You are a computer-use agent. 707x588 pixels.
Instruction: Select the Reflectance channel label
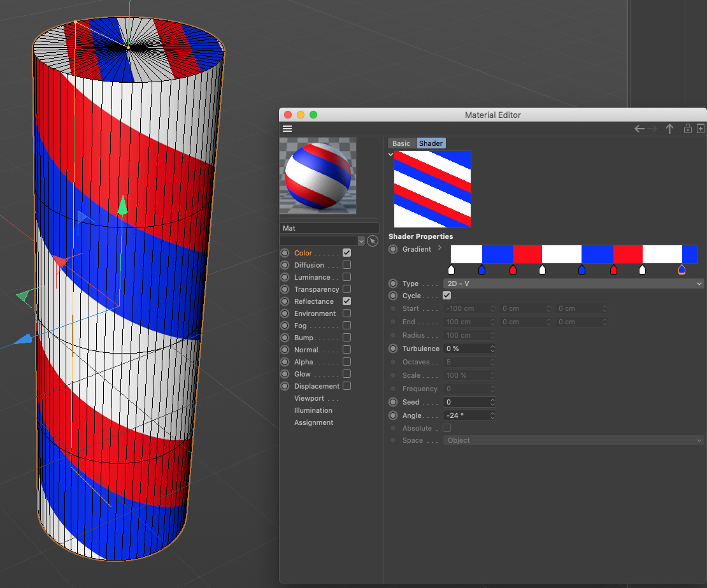(x=314, y=301)
